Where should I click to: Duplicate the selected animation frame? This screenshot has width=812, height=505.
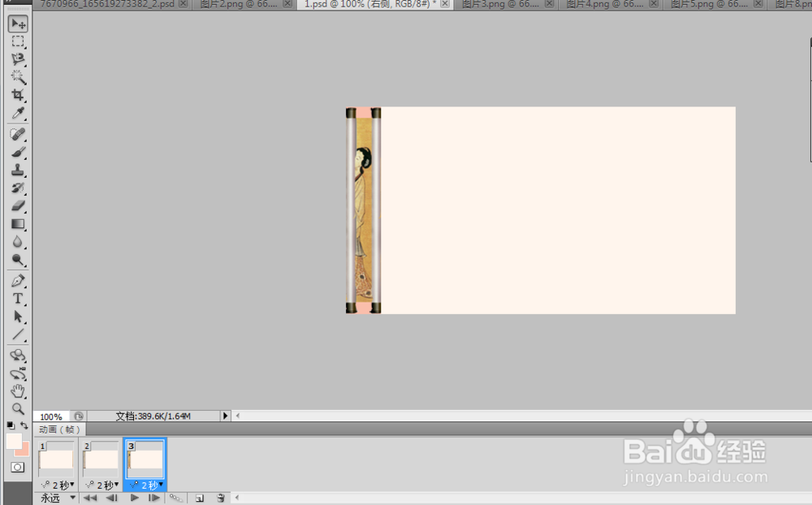coord(200,499)
